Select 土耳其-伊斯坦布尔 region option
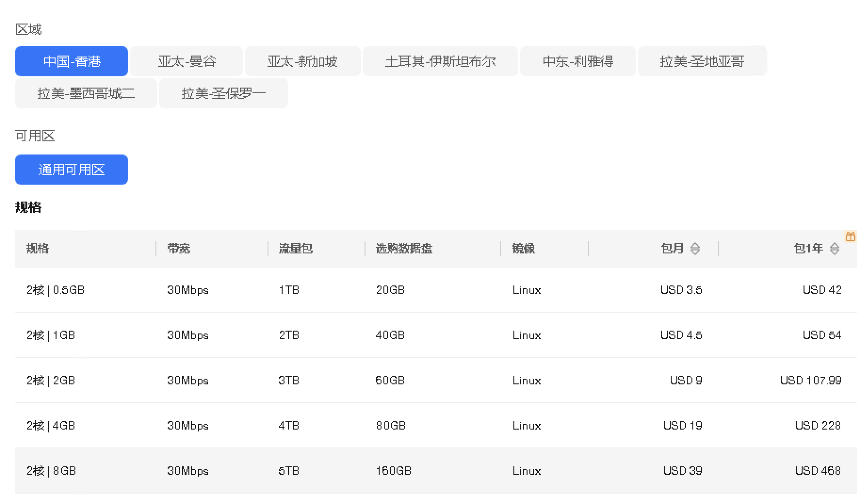The height and width of the screenshot is (504, 861). [440, 61]
